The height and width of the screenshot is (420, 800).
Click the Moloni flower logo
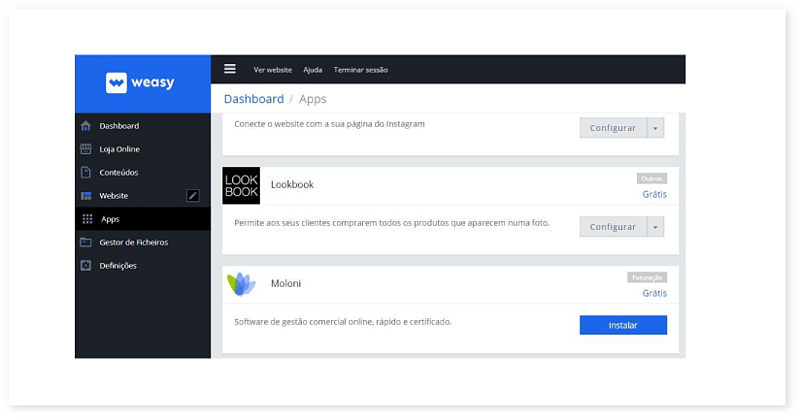coord(241,284)
